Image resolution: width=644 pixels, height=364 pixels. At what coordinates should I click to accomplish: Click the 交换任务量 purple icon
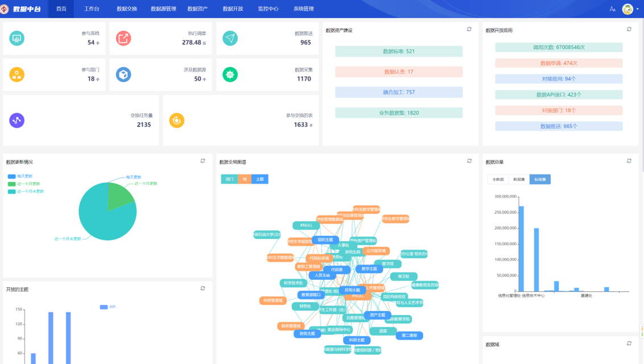pyautogui.click(x=16, y=120)
